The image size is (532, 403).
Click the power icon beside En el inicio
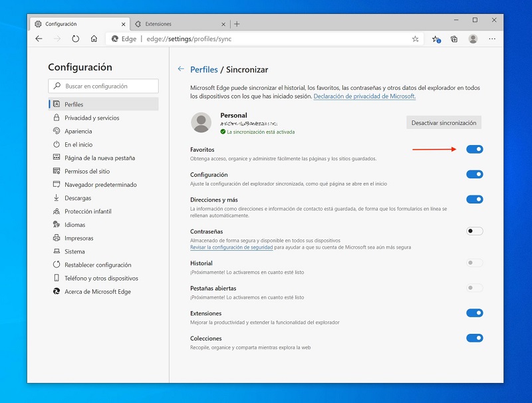(57, 144)
